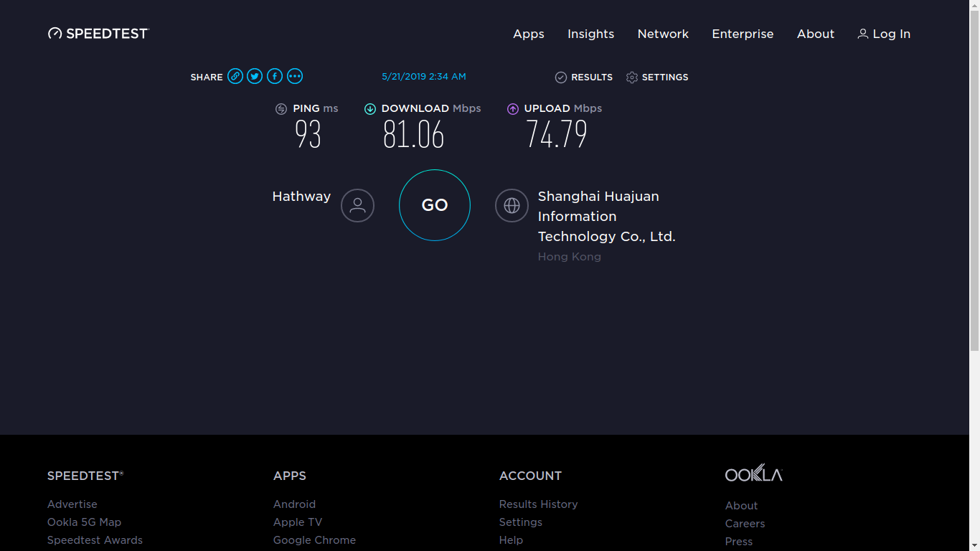980x551 pixels.
Task: Share result via Twitter icon
Action: click(255, 76)
